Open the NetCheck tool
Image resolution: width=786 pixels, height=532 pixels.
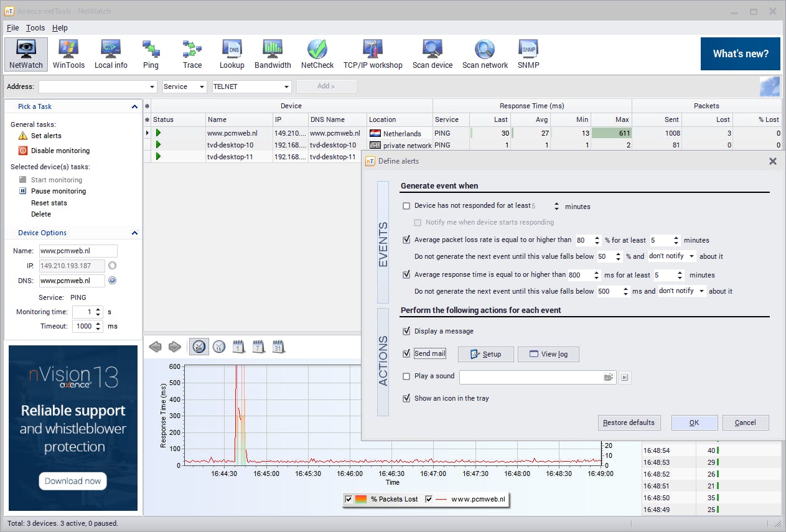pos(317,54)
